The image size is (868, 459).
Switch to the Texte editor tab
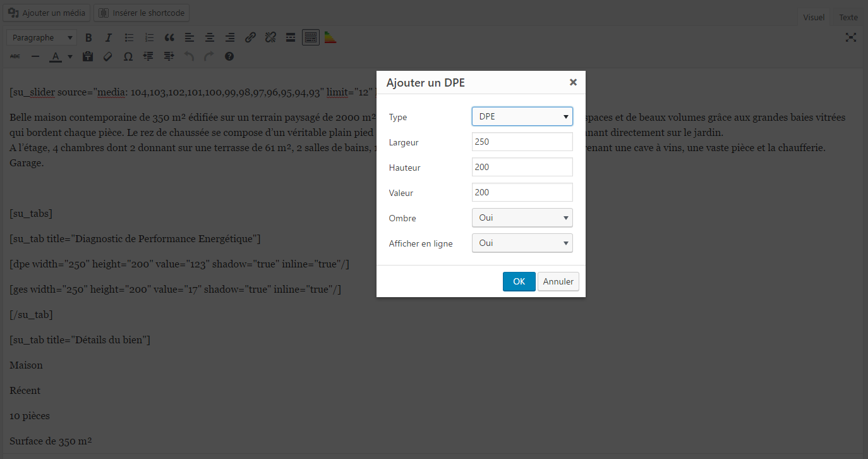click(848, 17)
